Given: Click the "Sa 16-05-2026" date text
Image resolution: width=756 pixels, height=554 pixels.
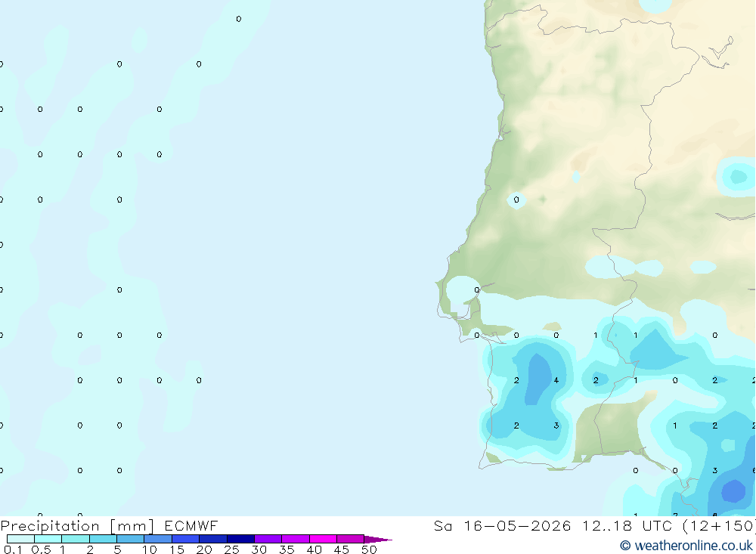Looking at the screenshot, I should (x=502, y=525).
